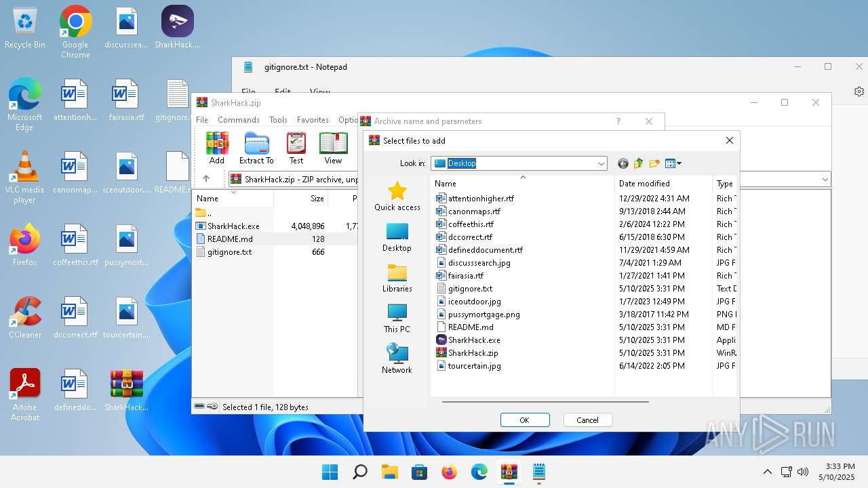Click the Extract To toolbar icon
This screenshot has width=868, height=488.
[x=256, y=148]
